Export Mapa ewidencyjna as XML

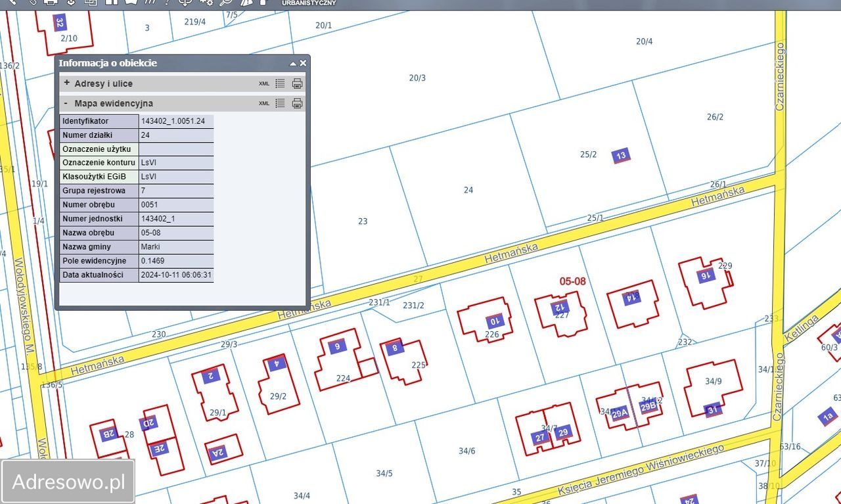pos(263,103)
